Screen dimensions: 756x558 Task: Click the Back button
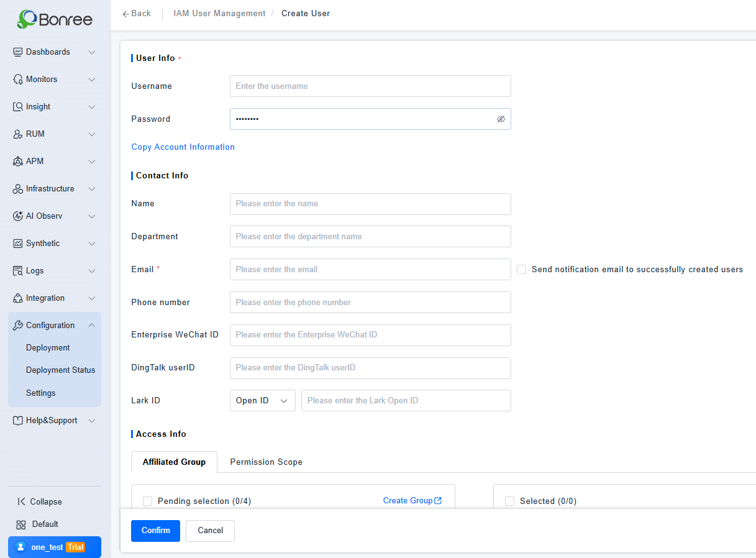pos(137,14)
